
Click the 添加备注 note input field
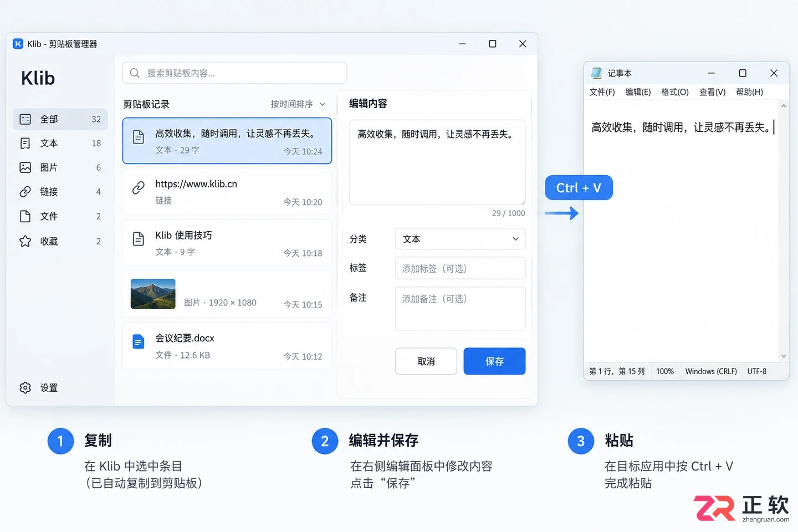(460, 309)
